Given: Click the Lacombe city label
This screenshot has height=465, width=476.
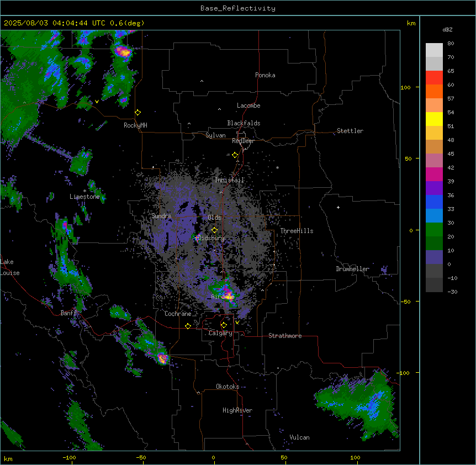Looking at the screenshot, I should 248,105.
